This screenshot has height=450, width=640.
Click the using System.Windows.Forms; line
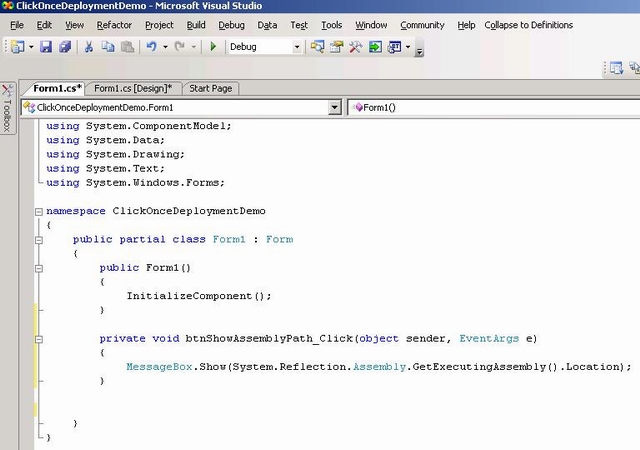136,183
